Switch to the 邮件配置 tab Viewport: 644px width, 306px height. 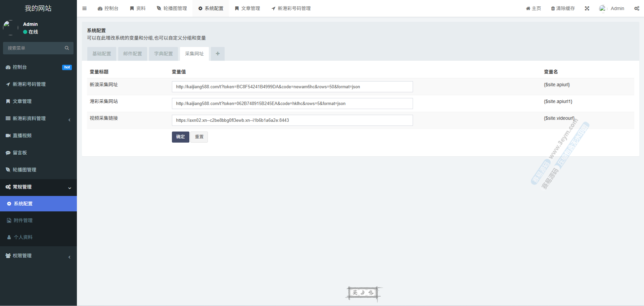(x=133, y=54)
